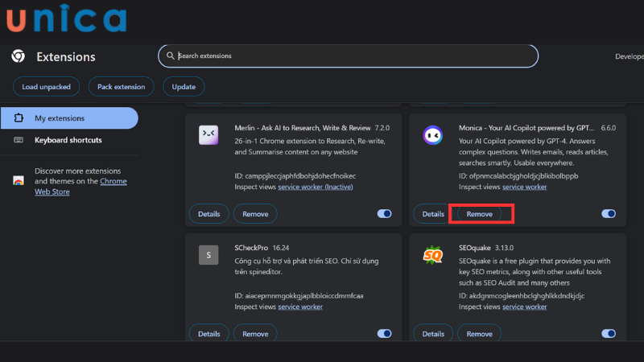Disable the Merlin extension toggle
The image size is (644, 362).
tap(384, 214)
